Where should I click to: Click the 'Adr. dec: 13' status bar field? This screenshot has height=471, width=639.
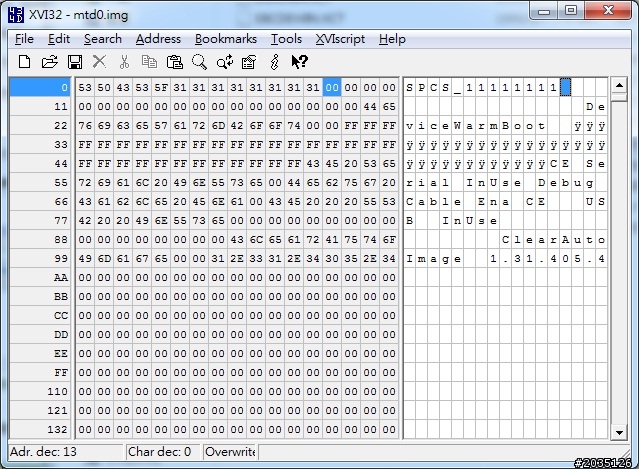(x=65, y=451)
